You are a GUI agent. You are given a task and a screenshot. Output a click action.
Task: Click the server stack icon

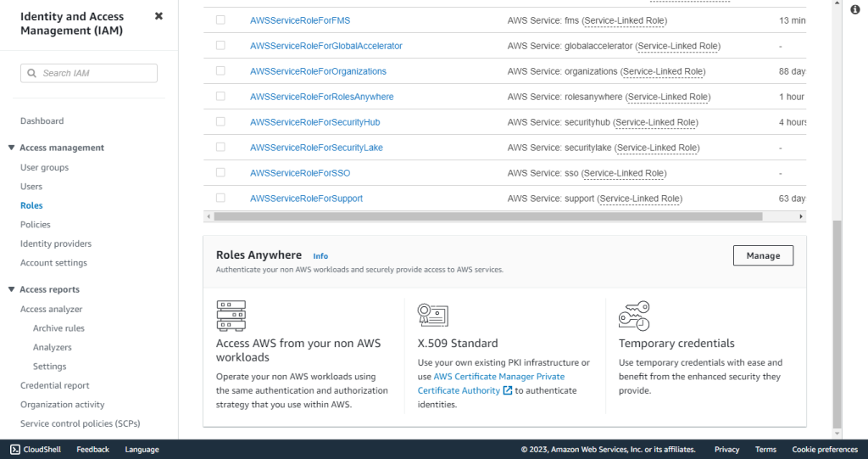click(231, 316)
